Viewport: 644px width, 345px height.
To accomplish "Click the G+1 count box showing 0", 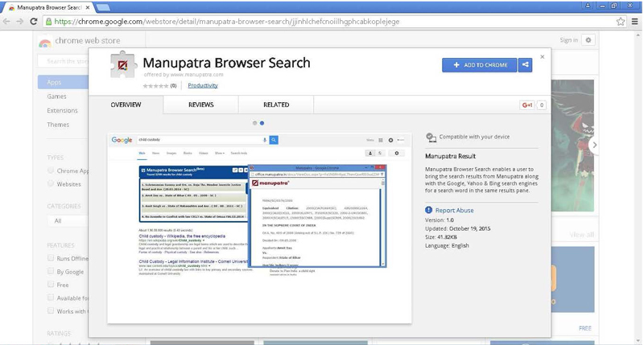I will (x=542, y=105).
